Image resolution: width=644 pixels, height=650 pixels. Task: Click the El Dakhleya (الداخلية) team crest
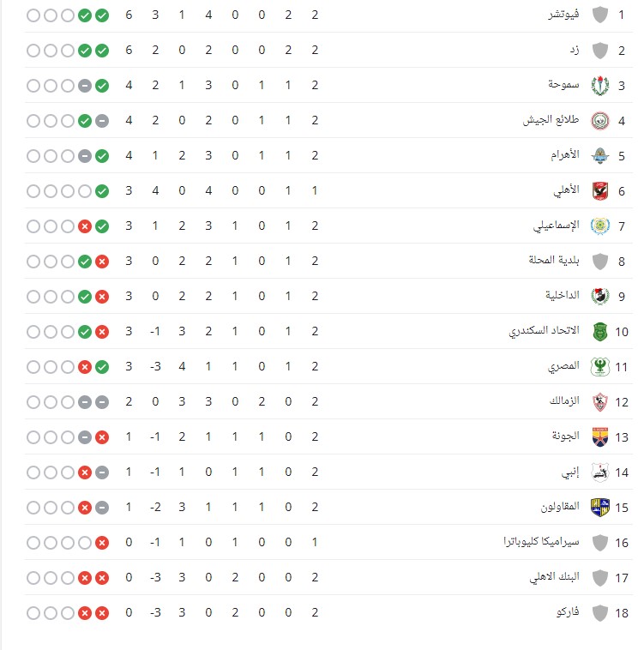point(599,296)
